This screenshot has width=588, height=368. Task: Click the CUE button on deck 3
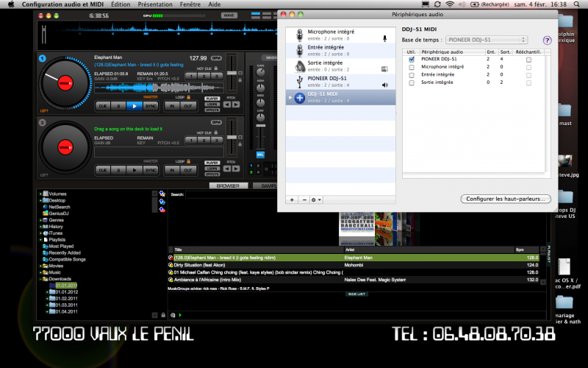(102, 170)
